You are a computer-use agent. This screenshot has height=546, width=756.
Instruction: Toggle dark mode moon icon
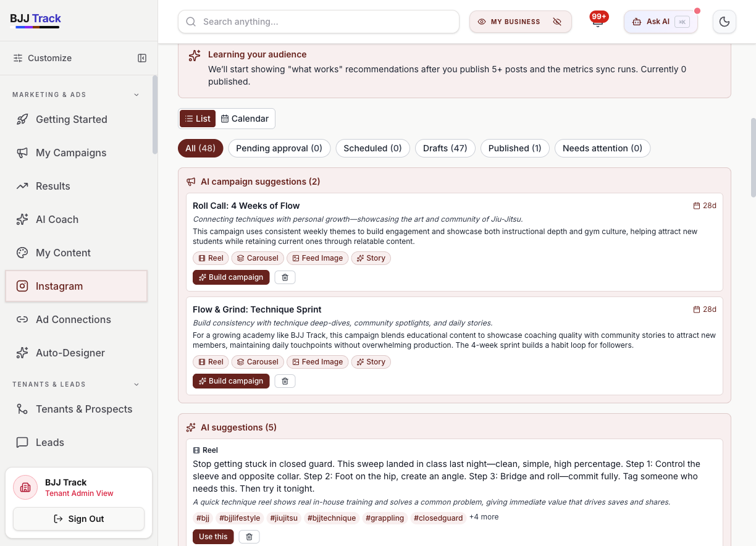(724, 22)
